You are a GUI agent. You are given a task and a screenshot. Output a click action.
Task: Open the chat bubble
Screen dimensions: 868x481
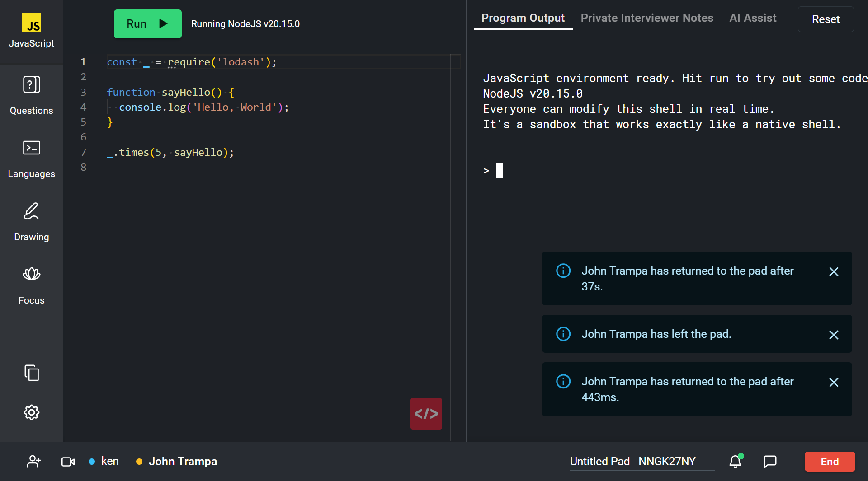[x=770, y=462]
